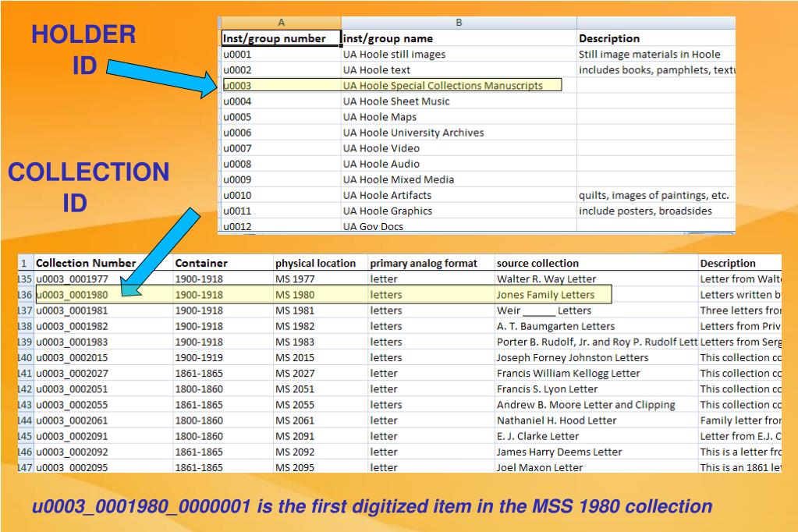Viewport: 798px width, 532px height.
Task: Select 'UA Hoole Special Collections Manuscripts' cell
Action: [459, 86]
